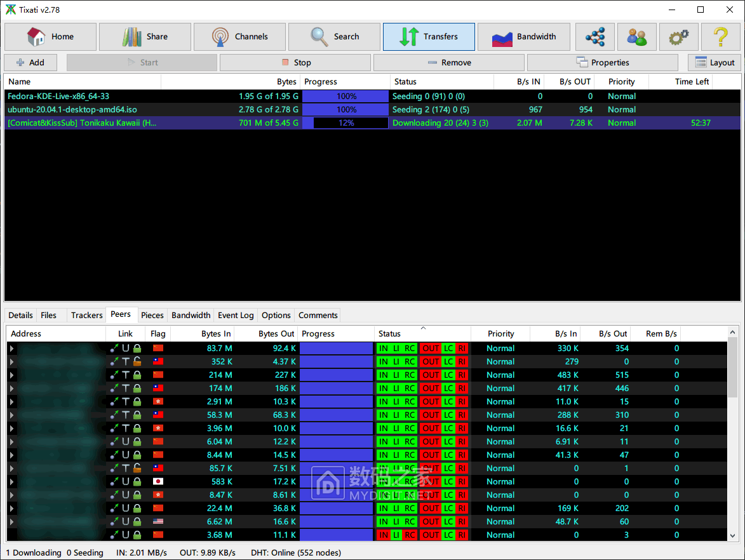This screenshot has height=560, width=745.
Task: Show the Bandwidth graph section
Action: pos(523,37)
